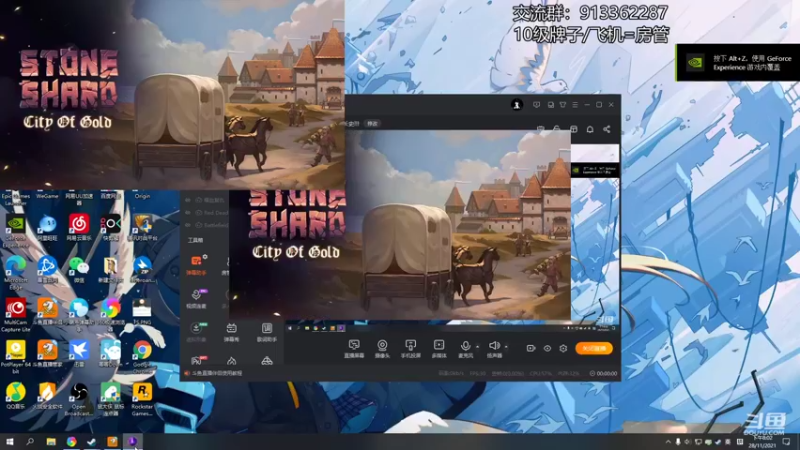The image size is (800, 450).
Task: Click the user avatar in streaming app title bar
Action: coord(516,105)
